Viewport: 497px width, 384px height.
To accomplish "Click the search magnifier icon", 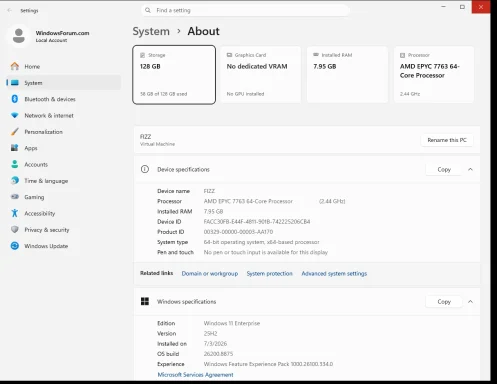I will tap(148, 10).
